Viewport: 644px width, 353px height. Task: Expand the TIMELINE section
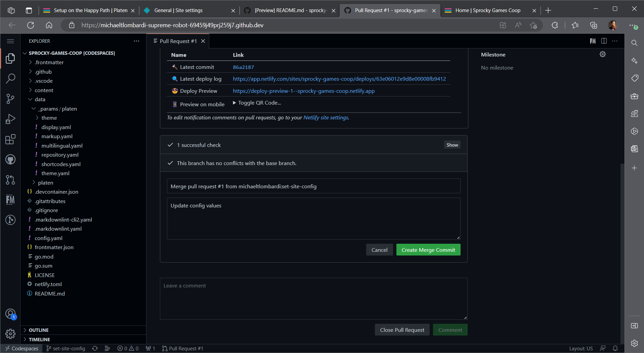(39, 340)
